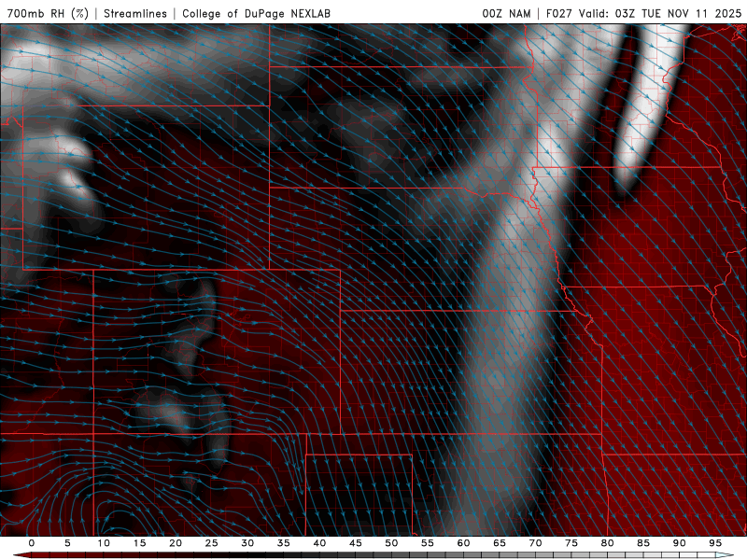Click the '25' value on color scale
The width and height of the screenshot is (747, 560).
tap(212, 543)
